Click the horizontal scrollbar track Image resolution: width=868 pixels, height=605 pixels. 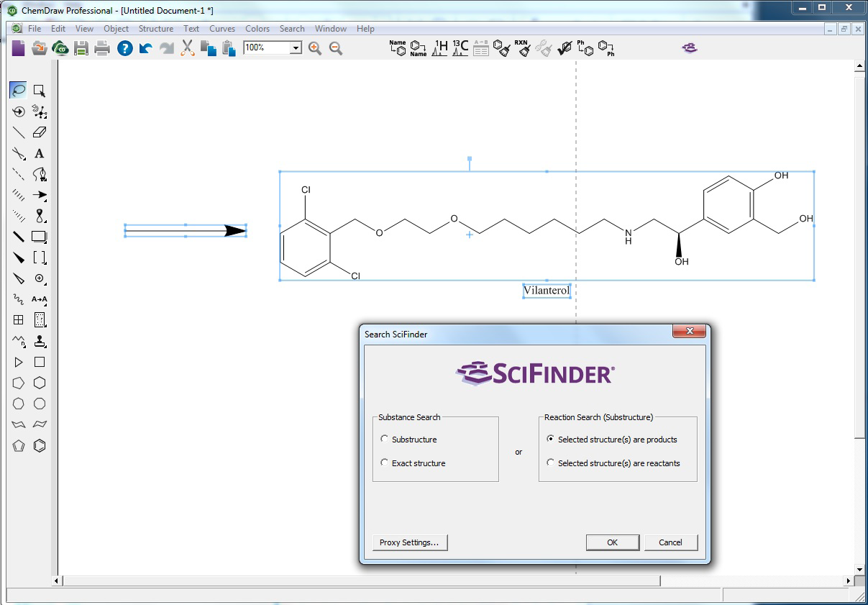click(748, 581)
